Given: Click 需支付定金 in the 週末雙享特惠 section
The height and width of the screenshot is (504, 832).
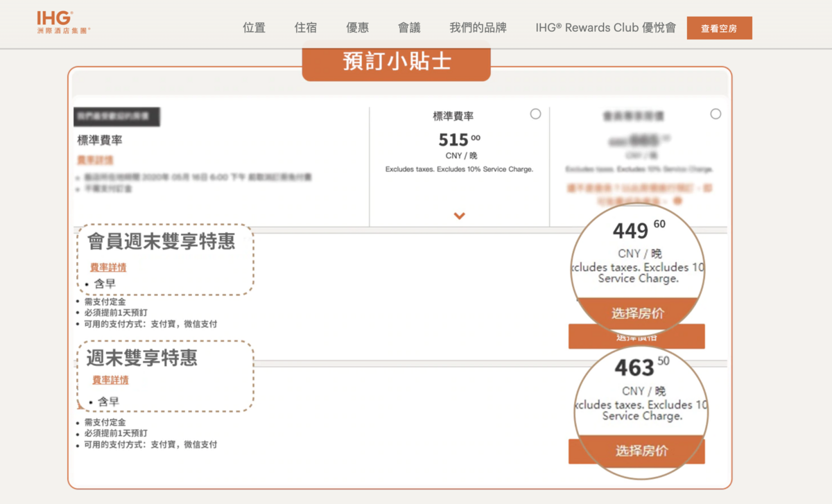Looking at the screenshot, I should click(x=105, y=422).
